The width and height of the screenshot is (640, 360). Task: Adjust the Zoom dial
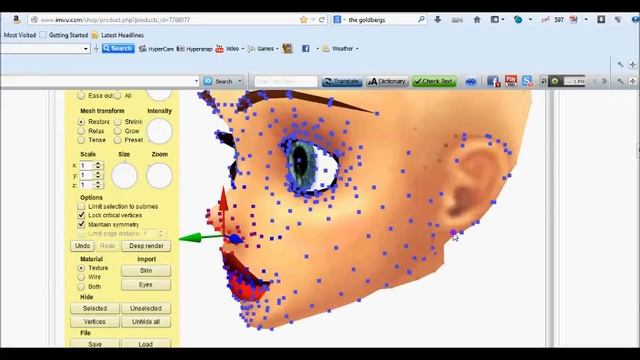pos(159,176)
